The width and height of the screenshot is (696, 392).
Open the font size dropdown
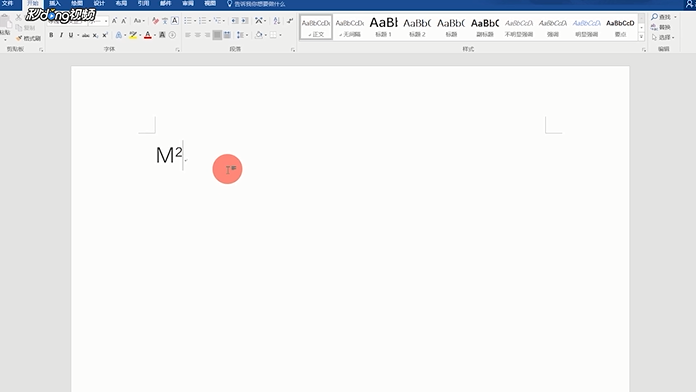(106, 21)
